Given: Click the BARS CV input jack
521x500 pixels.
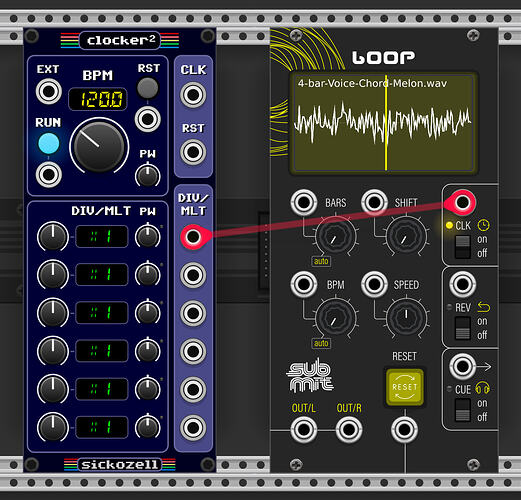Looking at the screenshot, I should point(303,202).
